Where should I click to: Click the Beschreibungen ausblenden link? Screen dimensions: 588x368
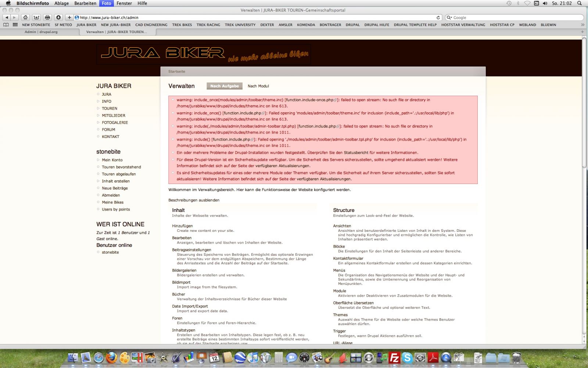[x=194, y=200]
